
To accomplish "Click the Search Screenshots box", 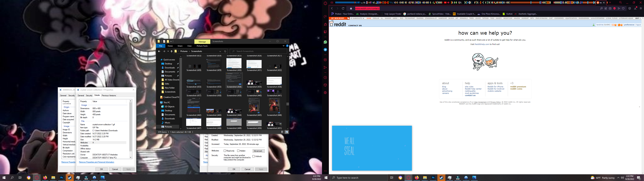I will 258,51.
